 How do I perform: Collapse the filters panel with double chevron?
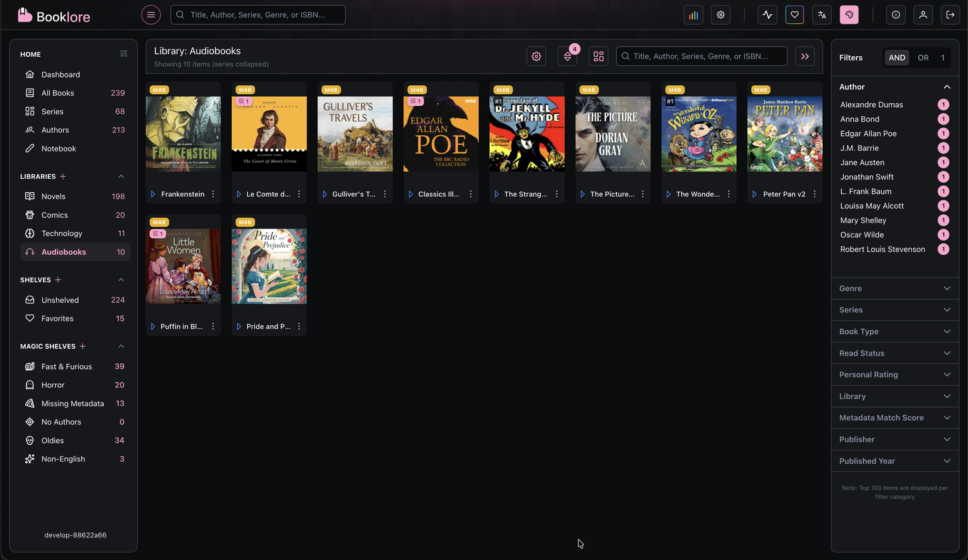805,56
